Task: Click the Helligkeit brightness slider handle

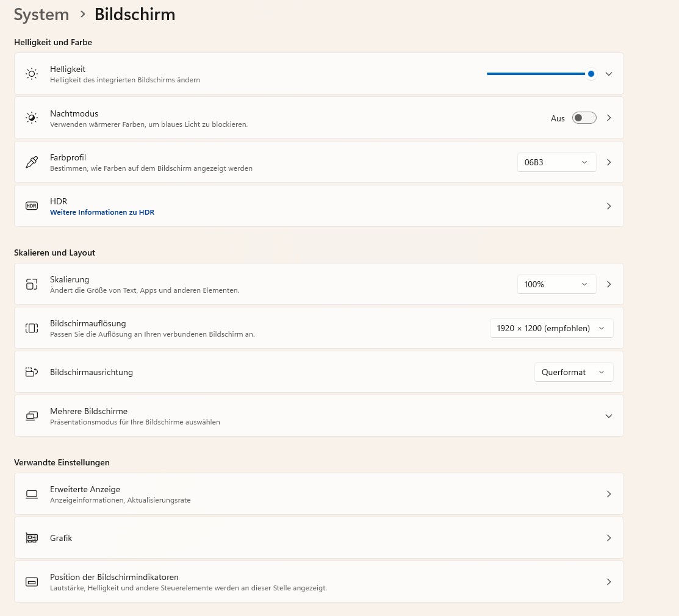Action: tap(591, 74)
